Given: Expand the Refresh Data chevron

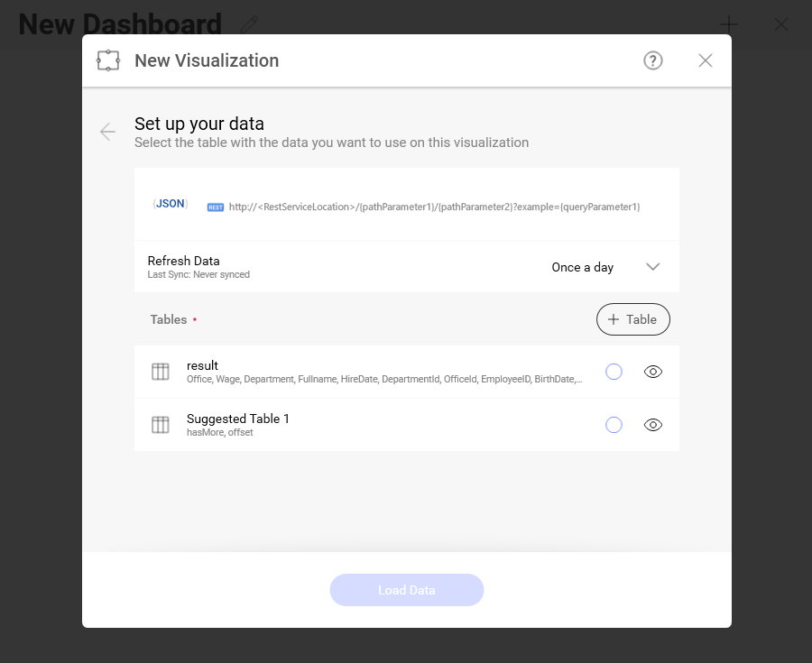Looking at the screenshot, I should click(653, 267).
